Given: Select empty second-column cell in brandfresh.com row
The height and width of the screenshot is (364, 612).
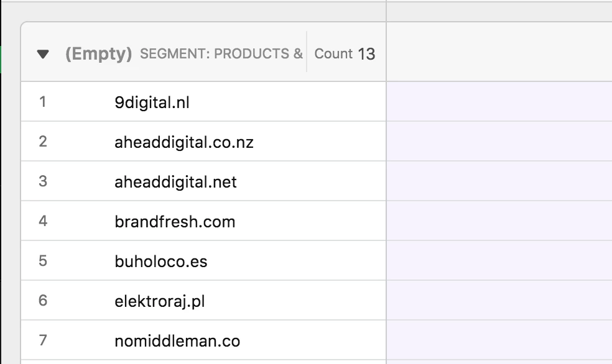Looking at the screenshot, I should pyautogui.click(x=499, y=221).
